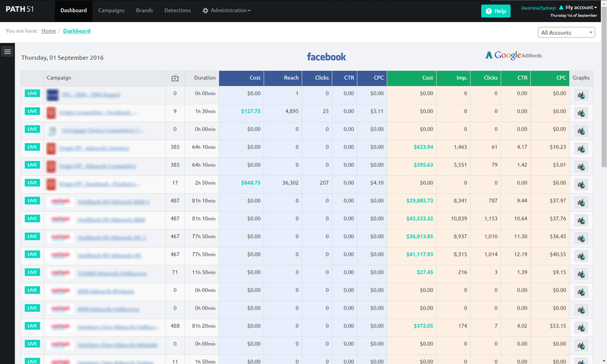This screenshot has width=607, height=364.
Task: Open the graphs icon on the bottom campaign row
Action: (x=581, y=362)
